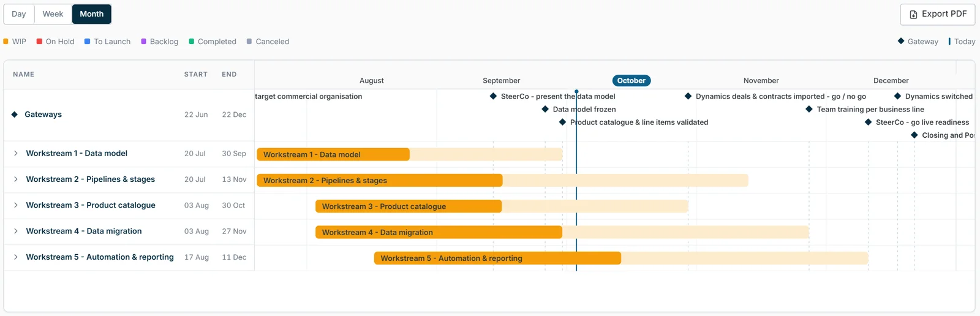The height and width of the screenshot is (316, 980).
Task: Click the orange WIP legend swatch
Action: pos(6,42)
